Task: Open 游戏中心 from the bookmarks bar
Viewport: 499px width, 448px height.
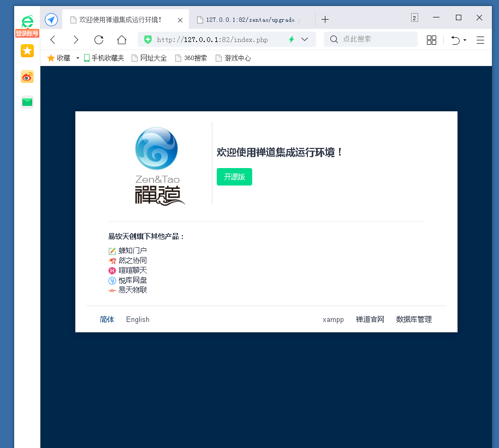Action: [233, 58]
